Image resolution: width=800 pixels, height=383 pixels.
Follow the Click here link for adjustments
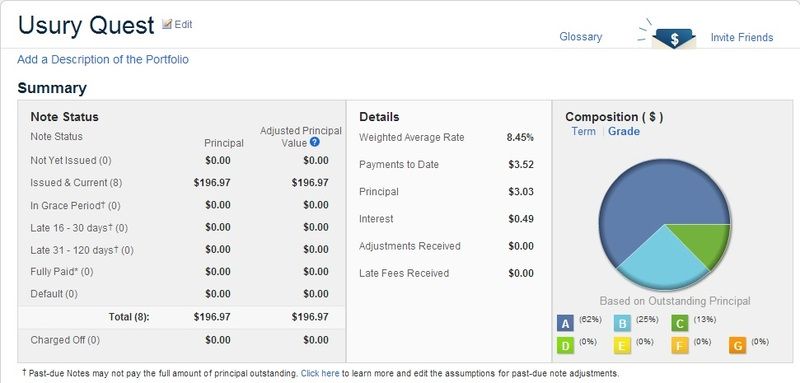320,373
